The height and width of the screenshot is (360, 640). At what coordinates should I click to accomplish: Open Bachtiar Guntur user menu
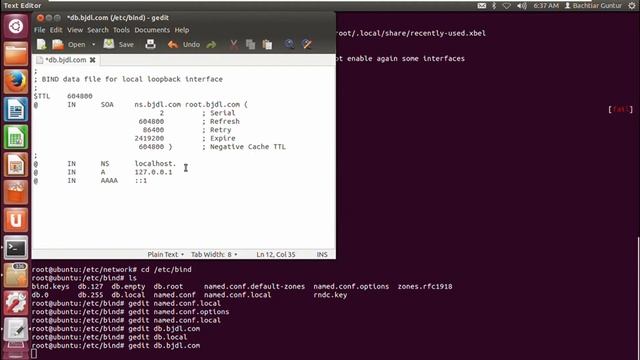593,5
